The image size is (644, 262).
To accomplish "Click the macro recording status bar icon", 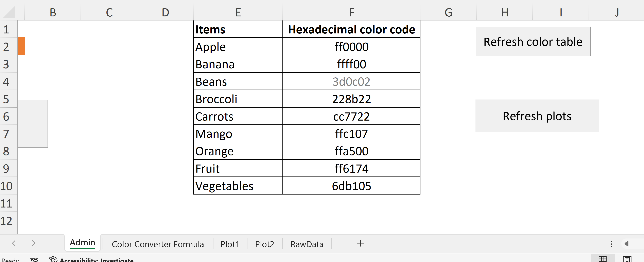I will tap(34, 260).
